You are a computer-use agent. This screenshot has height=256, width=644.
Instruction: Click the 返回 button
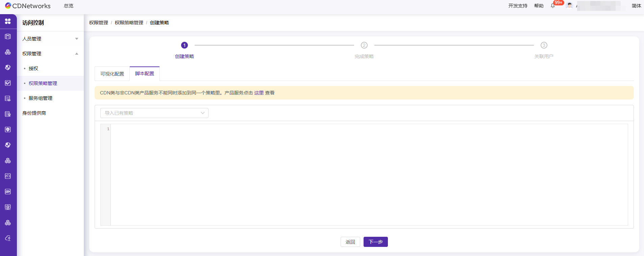click(x=350, y=242)
